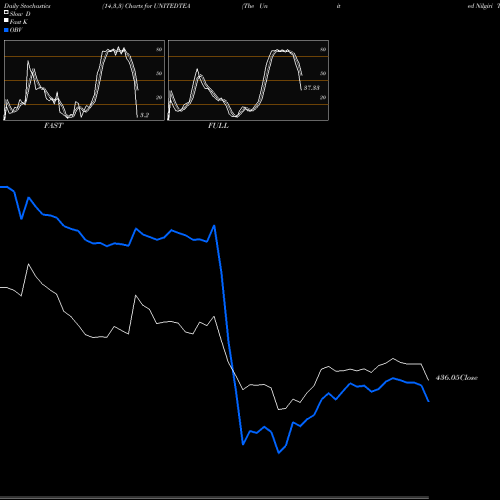The height and width of the screenshot is (500, 500).
Task: Click the 37.33 value in FULL chart
Action: click(312, 88)
